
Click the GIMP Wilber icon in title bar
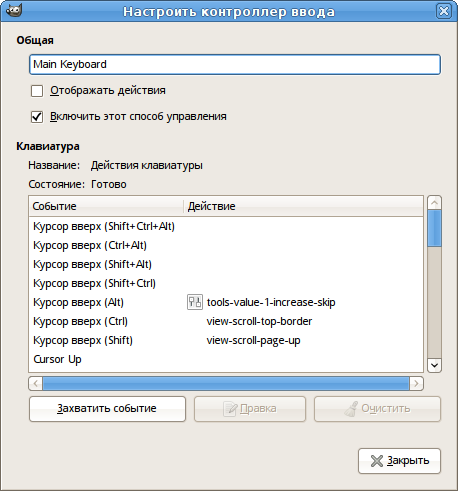click(x=14, y=11)
